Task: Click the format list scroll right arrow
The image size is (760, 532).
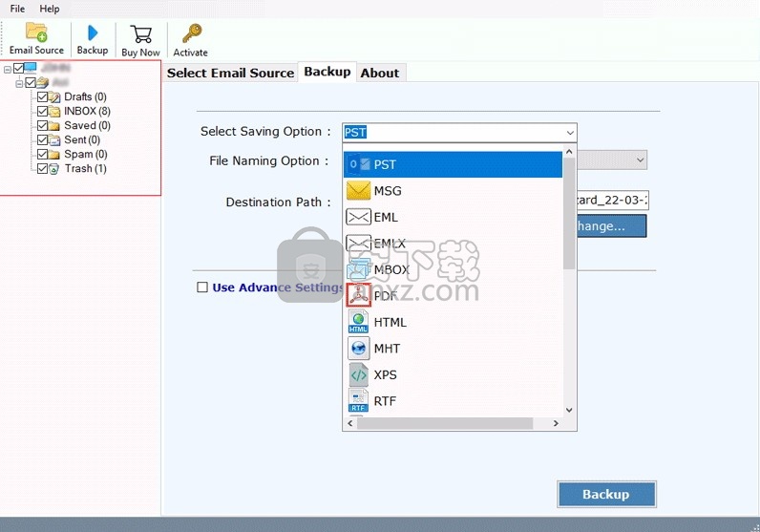Action: [x=556, y=423]
